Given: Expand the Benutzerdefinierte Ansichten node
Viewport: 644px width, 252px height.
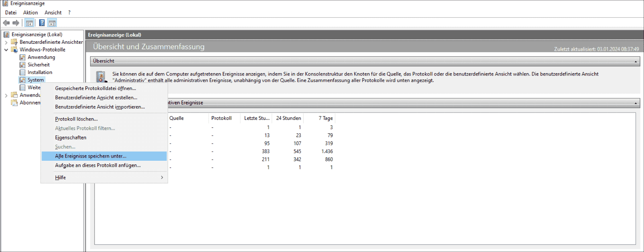Looking at the screenshot, I should [x=6, y=42].
